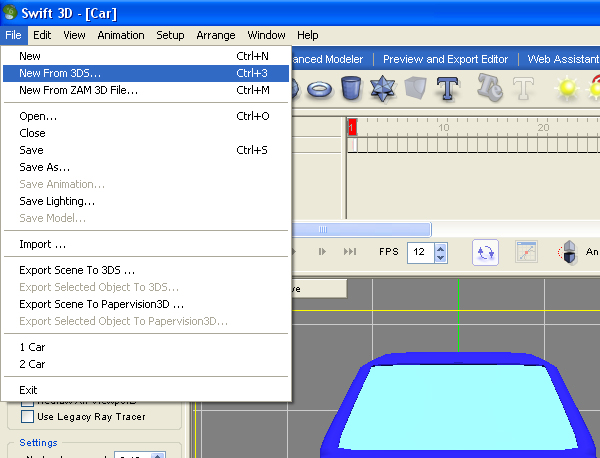
Task: Switch to the Advanced Modeler tab
Action: [x=327, y=59]
